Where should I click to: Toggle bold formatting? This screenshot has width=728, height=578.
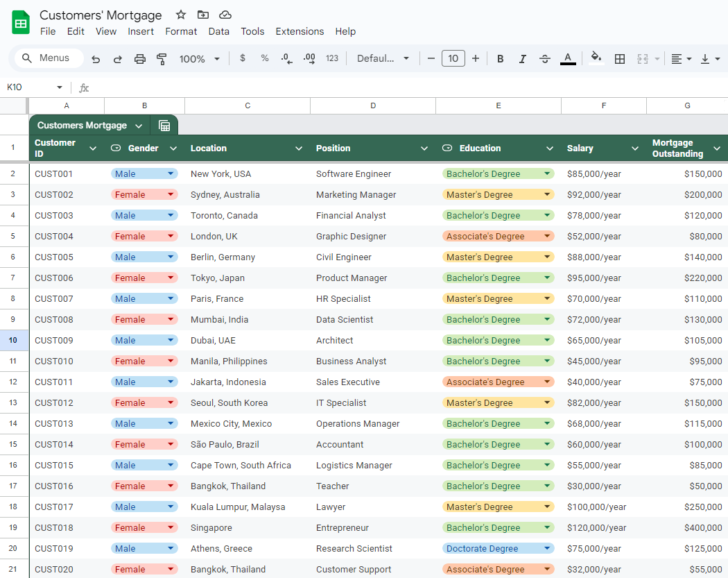click(x=500, y=59)
